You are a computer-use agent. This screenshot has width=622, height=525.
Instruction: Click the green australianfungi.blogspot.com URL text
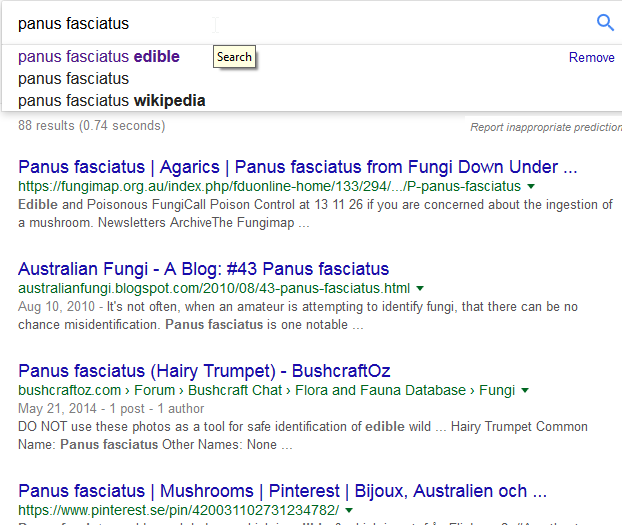[213, 289]
